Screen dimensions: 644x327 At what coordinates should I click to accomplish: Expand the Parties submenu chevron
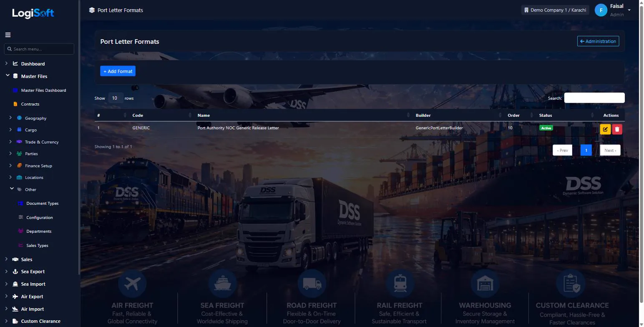pos(10,153)
